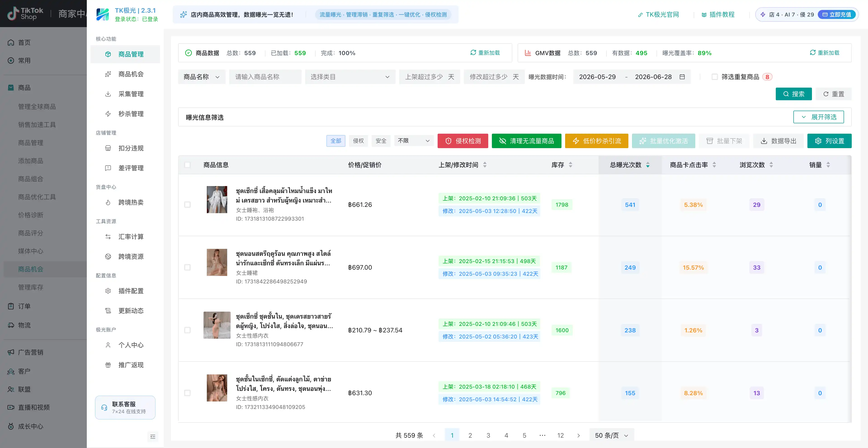This screenshot has height=448, width=868.
Task: Open 采集管理 menu item
Action: coord(125,94)
